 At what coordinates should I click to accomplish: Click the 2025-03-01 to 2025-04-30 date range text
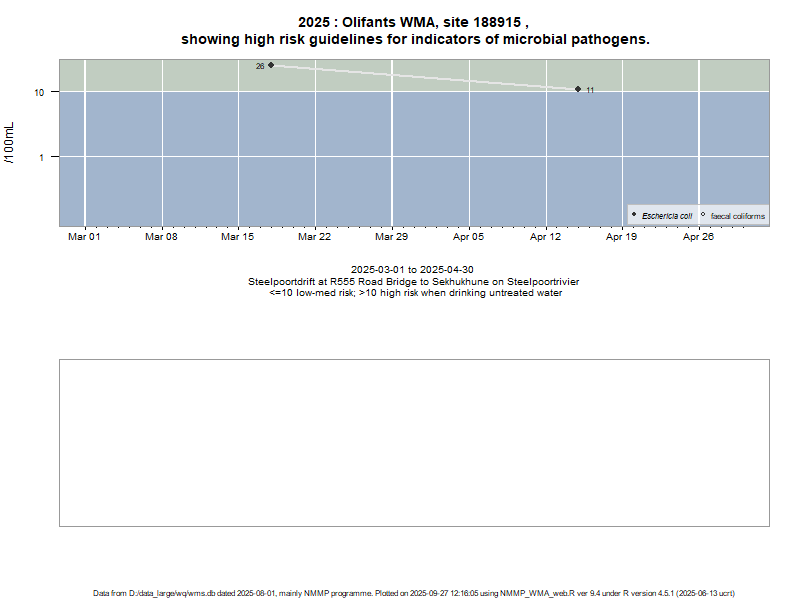(412, 270)
